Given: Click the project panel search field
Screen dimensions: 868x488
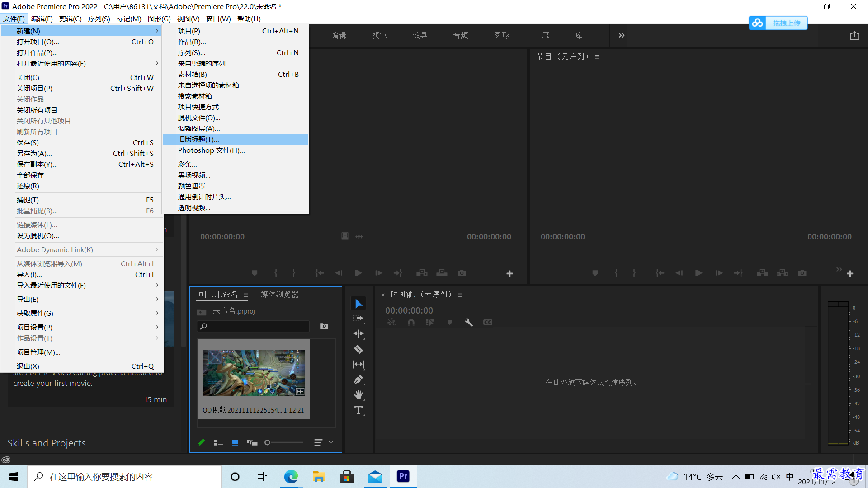Looking at the screenshot, I should coord(253,326).
